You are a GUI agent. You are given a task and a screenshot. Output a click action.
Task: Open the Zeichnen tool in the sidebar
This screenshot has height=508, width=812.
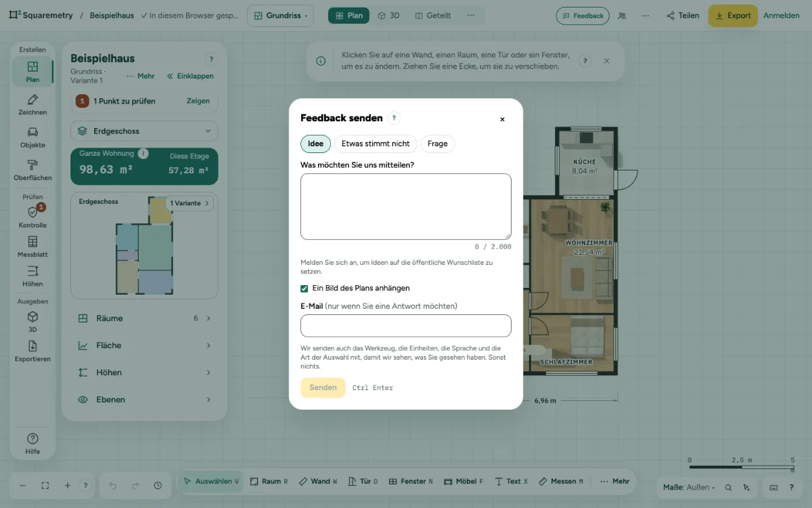pos(32,105)
